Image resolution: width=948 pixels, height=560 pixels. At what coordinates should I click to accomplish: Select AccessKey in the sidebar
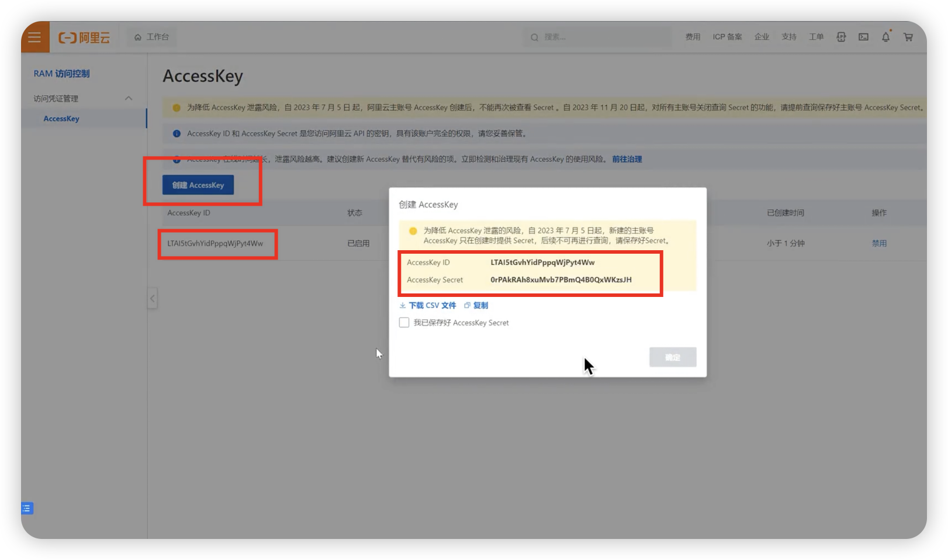tap(61, 119)
